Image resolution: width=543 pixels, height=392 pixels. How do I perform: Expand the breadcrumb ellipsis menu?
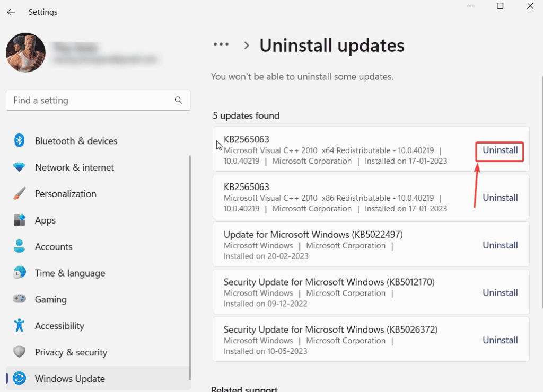(x=221, y=44)
